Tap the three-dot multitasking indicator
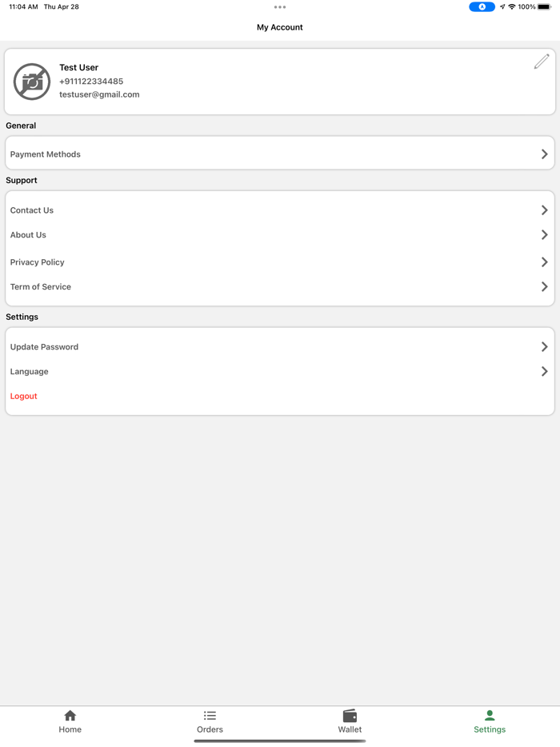 coord(280,7)
